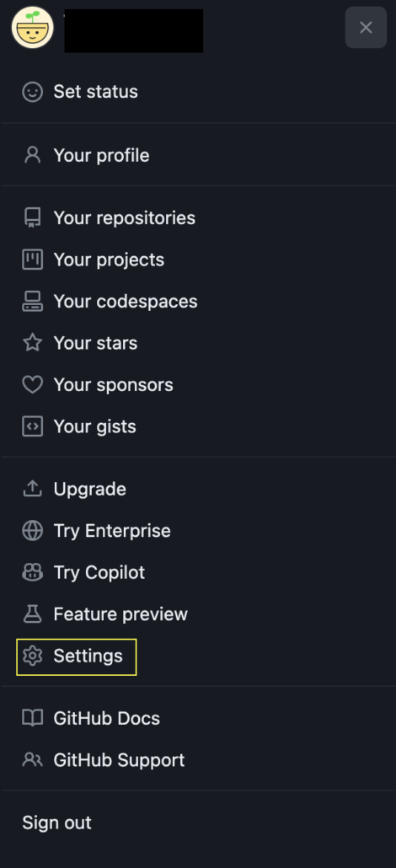396x868 pixels.
Task: Click the person icon beside Your profile
Action: tap(32, 156)
